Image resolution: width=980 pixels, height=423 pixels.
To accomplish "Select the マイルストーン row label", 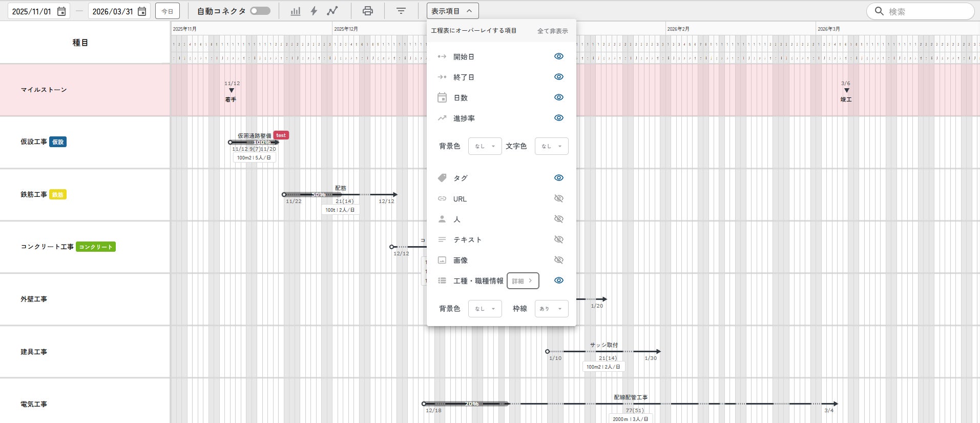I will [x=44, y=90].
